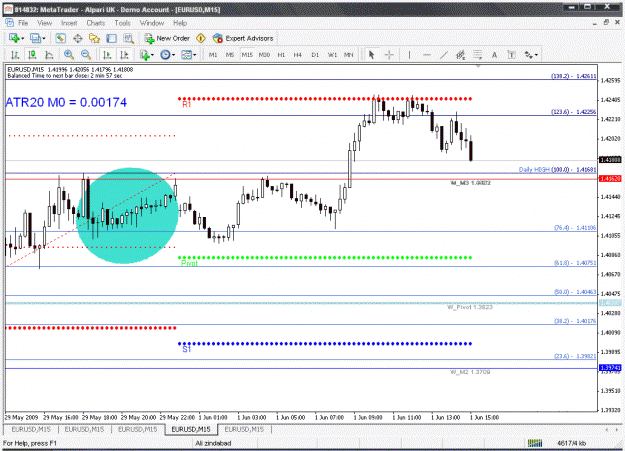Select the H4 timeframe
This screenshot has width=625, height=451.
click(297, 55)
